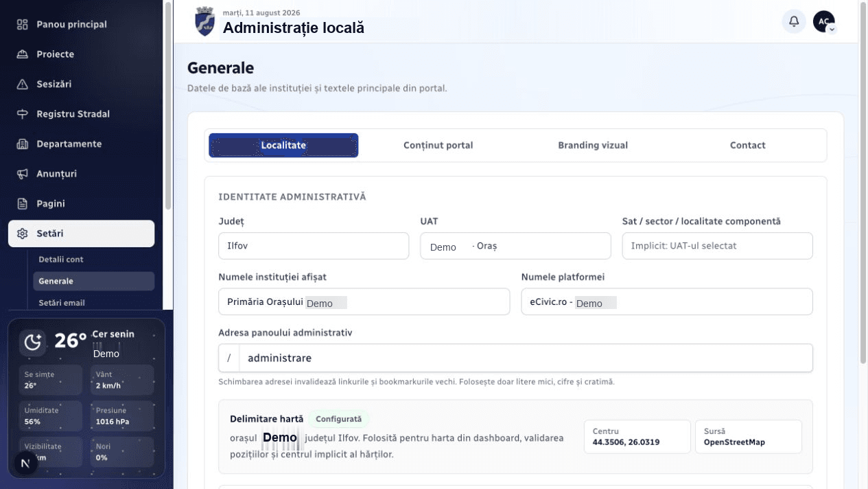
Task: Open Sesizări in the sidebar
Action: tap(81, 84)
